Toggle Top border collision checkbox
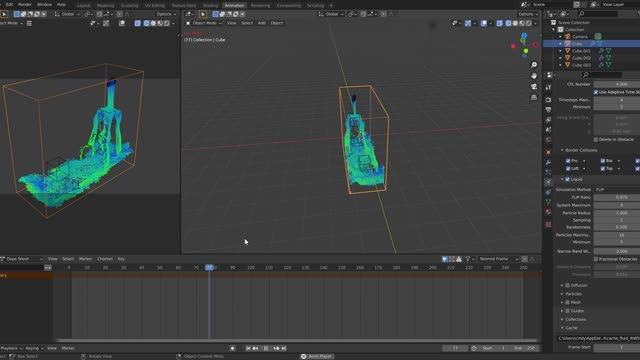The width and height of the screenshot is (640, 360). pyautogui.click(x=603, y=168)
